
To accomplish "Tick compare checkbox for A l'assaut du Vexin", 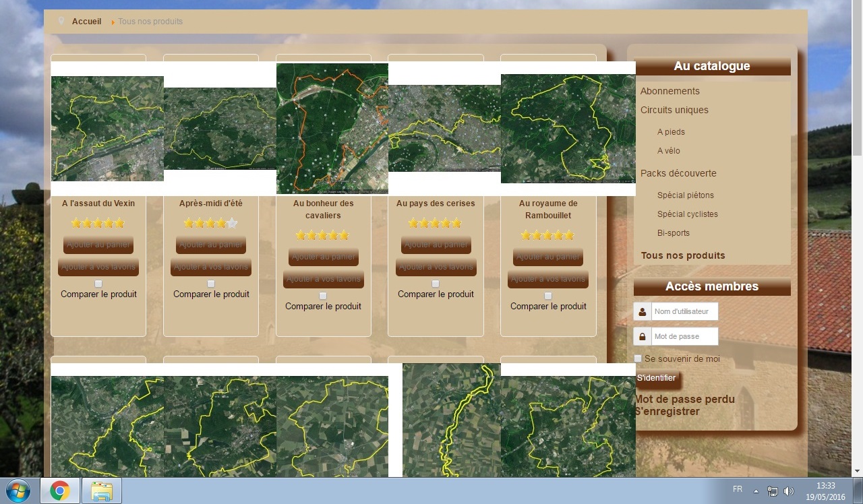I will tap(98, 284).
